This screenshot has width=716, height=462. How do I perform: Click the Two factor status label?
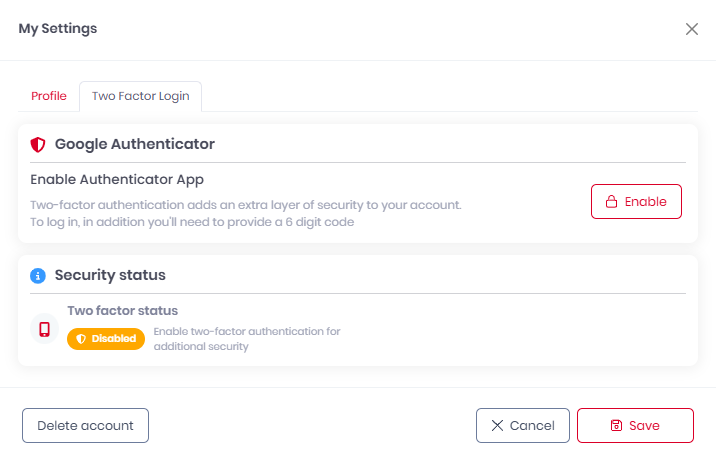coord(123,311)
